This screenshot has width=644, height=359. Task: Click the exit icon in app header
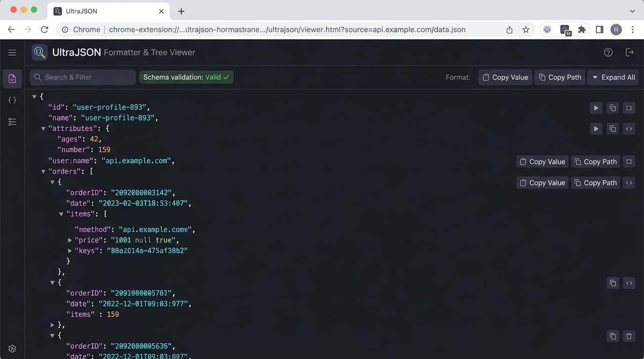pyautogui.click(x=629, y=52)
